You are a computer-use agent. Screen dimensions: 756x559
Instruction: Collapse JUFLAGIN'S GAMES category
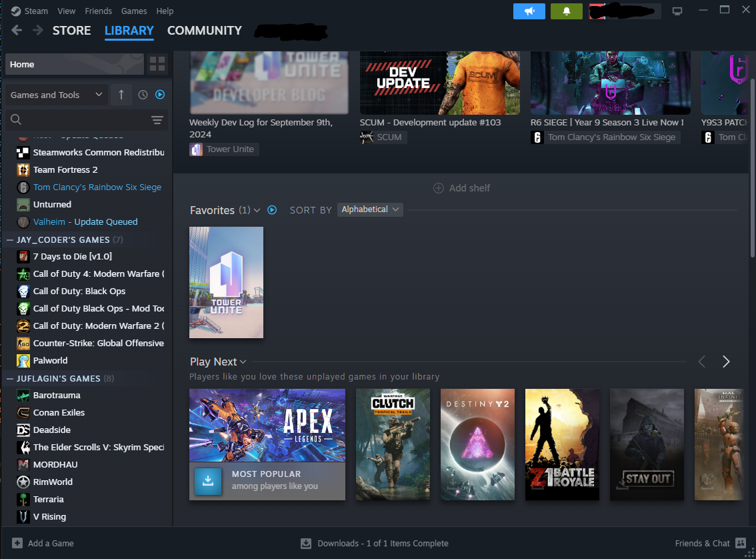(9, 379)
